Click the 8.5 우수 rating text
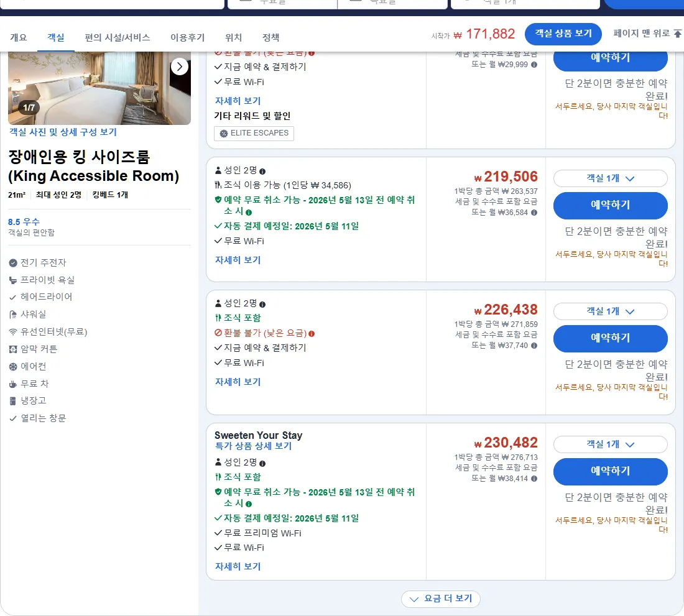684x616 pixels. pos(24,222)
